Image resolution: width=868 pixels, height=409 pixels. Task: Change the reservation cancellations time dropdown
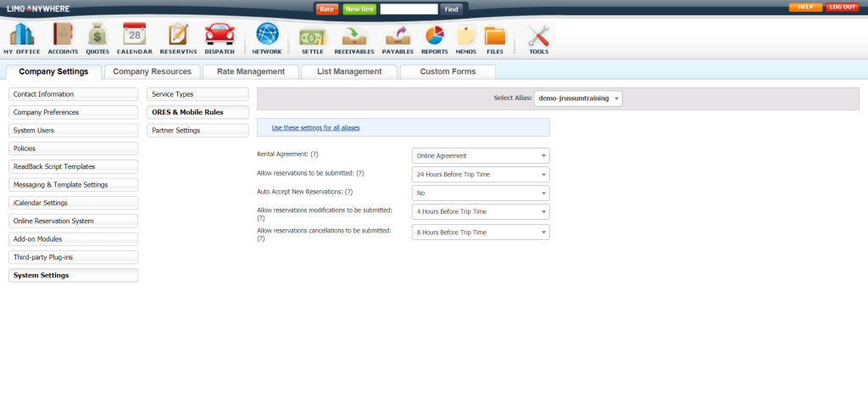coord(480,233)
